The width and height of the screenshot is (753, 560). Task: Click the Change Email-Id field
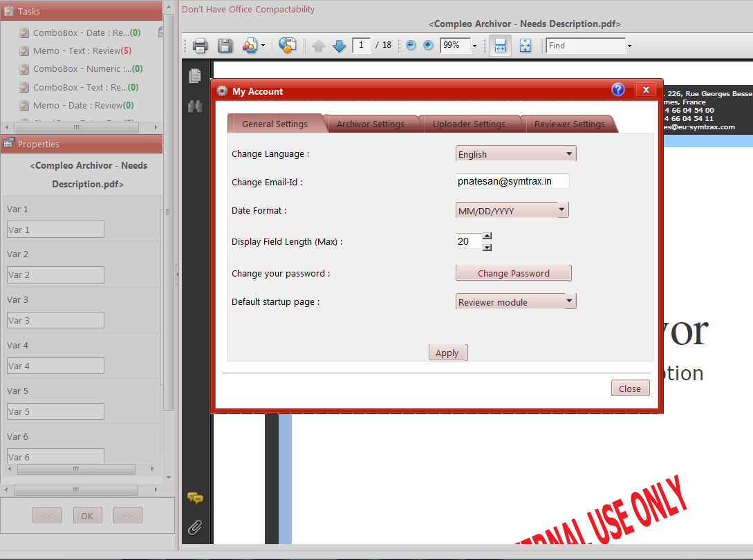point(512,181)
